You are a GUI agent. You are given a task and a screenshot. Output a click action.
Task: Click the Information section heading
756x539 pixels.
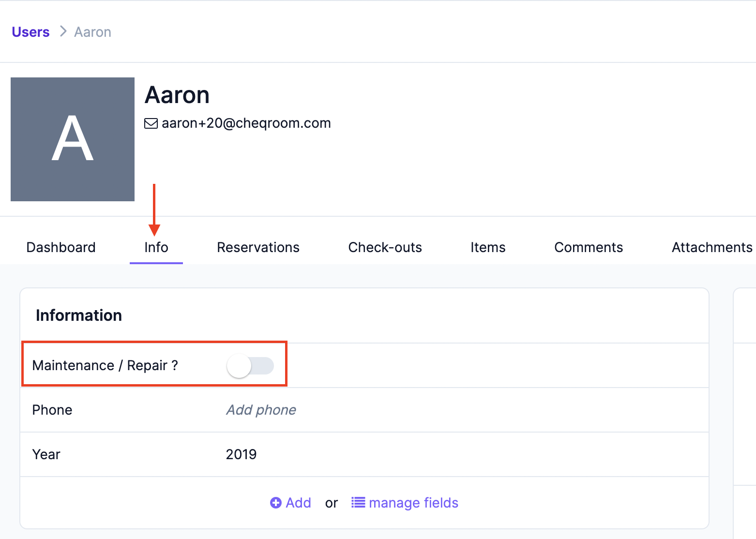pos(79,315)
